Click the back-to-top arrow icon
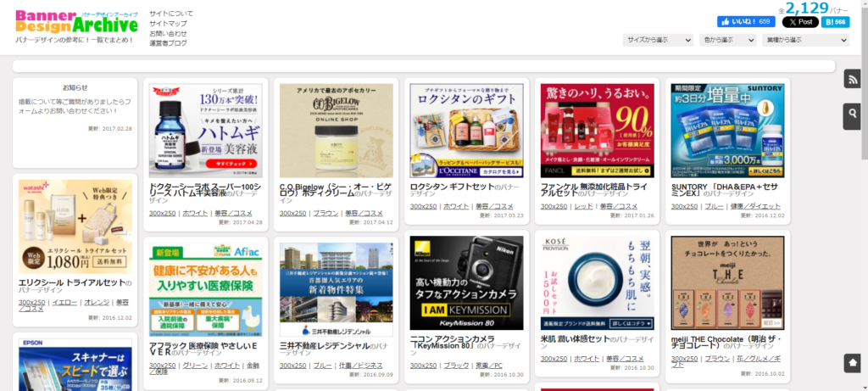868x391 pixels. point(853,363)
